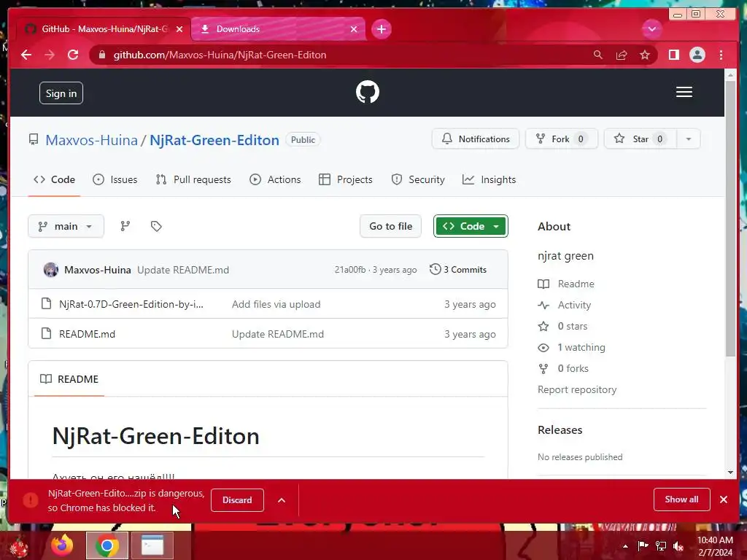The height and width of the screenshot is (560, 747).
Task: Star the repository
Action: [x=640, y=139]
